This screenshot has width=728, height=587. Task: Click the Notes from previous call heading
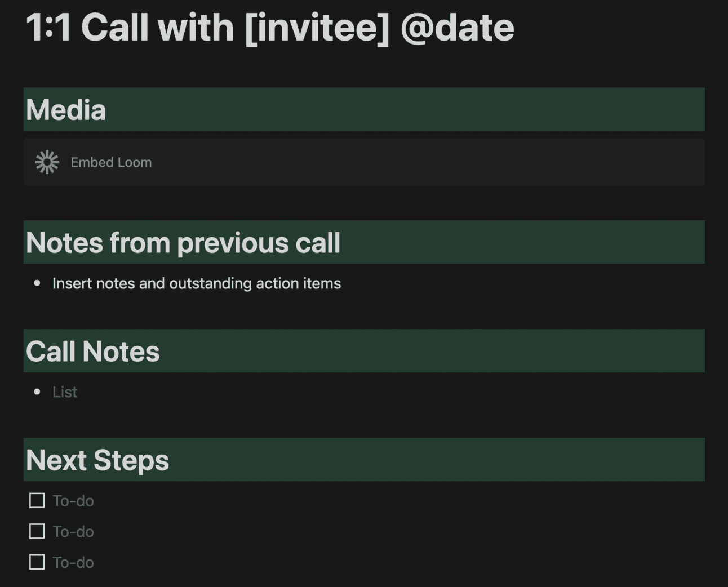183,243
